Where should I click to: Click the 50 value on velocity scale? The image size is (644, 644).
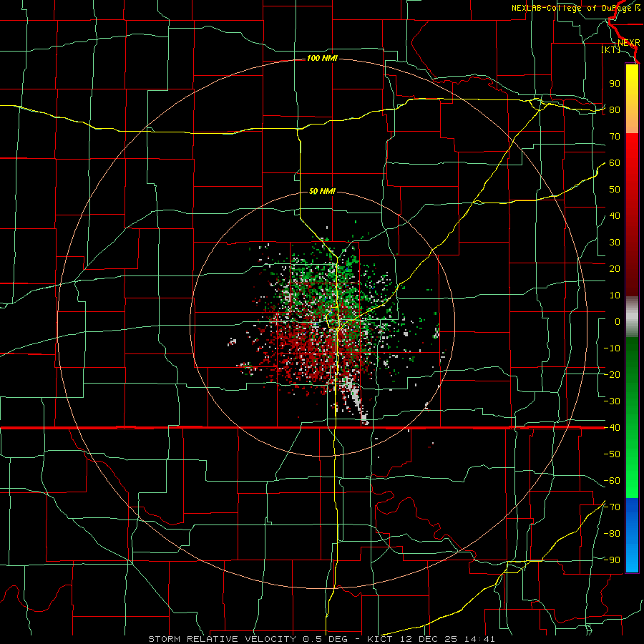click(615, 190)
